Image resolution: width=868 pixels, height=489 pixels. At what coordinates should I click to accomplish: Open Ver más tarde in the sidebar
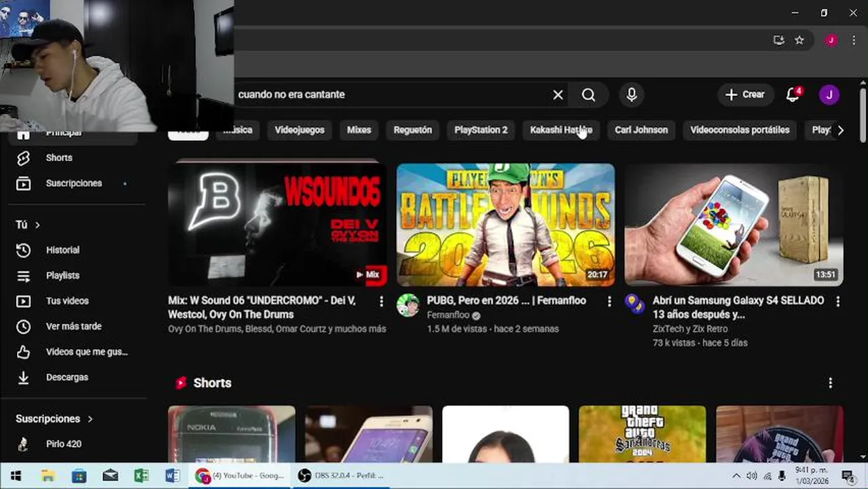(73, 327)
